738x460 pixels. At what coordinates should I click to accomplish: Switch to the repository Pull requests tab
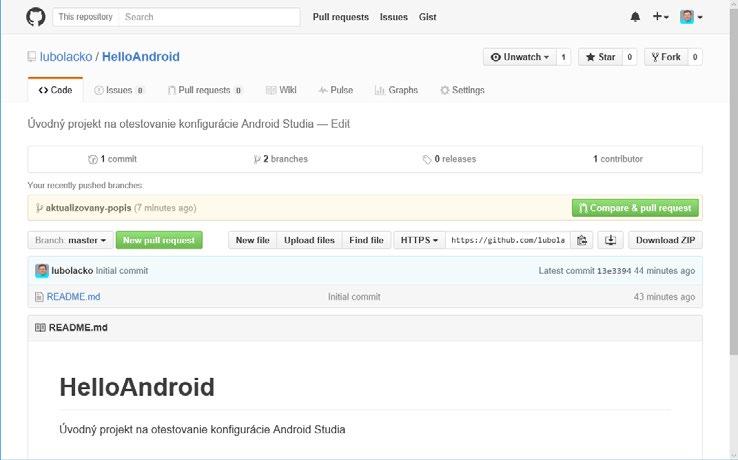(205, 90)
